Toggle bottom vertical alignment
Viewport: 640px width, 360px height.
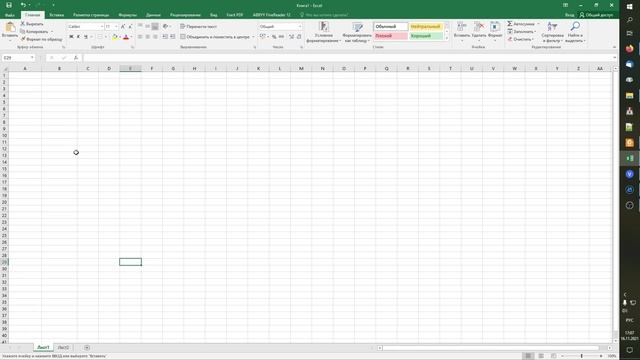pyautogui.click(x=155, y=26)
